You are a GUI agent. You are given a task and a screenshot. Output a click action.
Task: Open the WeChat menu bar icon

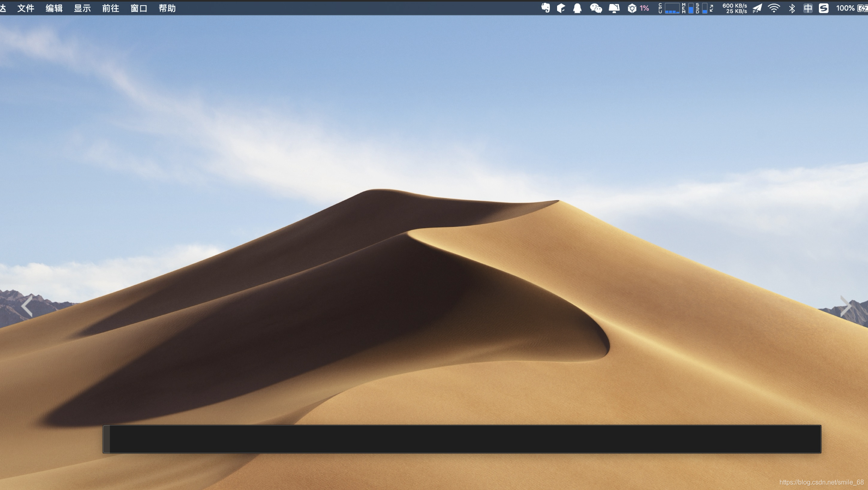[x=596, y=8]
